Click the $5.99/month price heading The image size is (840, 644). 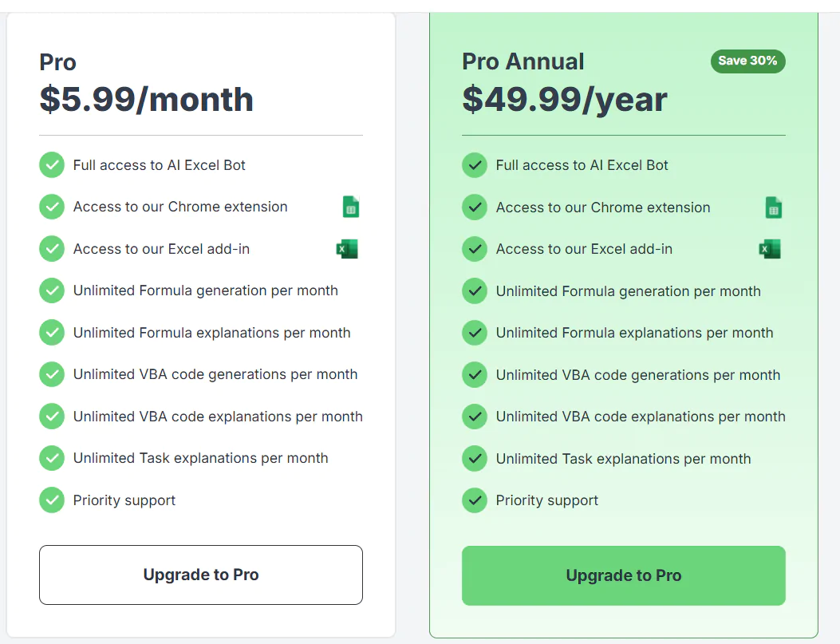point(147,100)
